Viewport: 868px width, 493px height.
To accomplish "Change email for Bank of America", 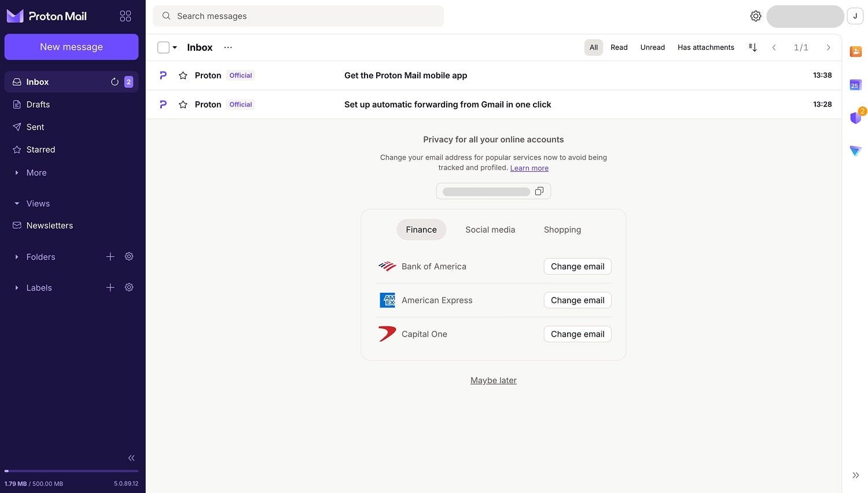I will tap(577, 266).
